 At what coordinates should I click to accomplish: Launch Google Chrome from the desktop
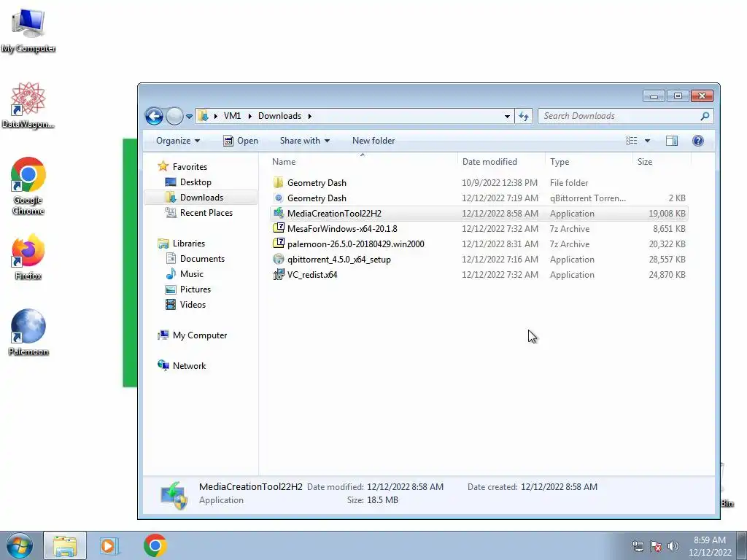pyautogui.click(x=28, y=186)
